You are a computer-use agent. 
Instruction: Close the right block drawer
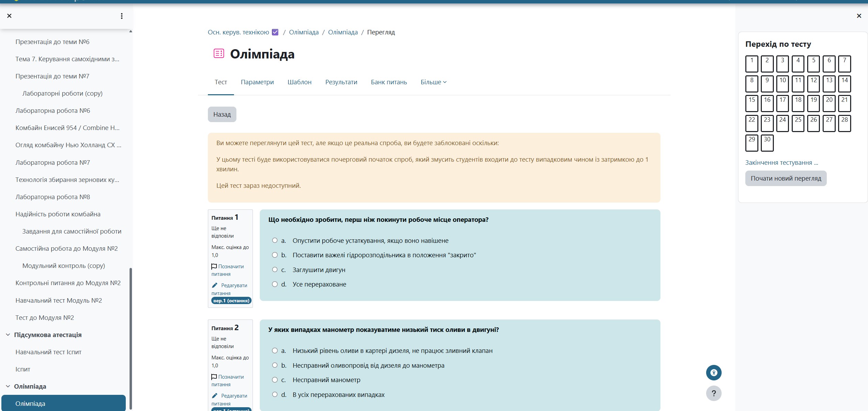859,16
